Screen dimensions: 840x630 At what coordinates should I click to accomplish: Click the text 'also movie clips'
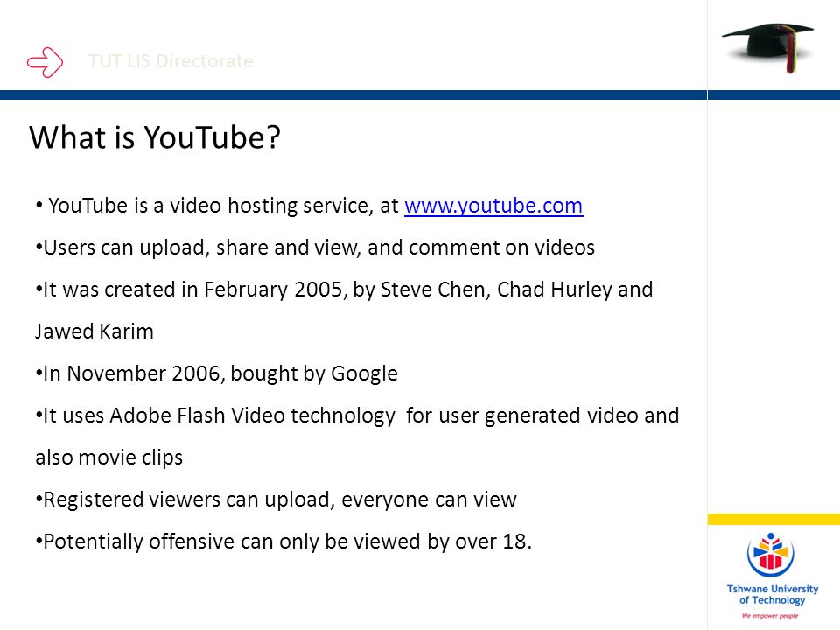point(109,458)
